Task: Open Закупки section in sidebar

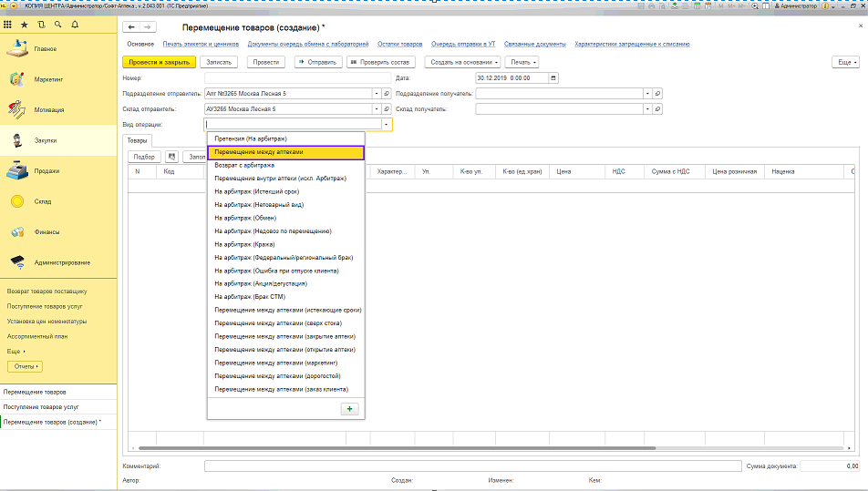Action: point(46,140)
